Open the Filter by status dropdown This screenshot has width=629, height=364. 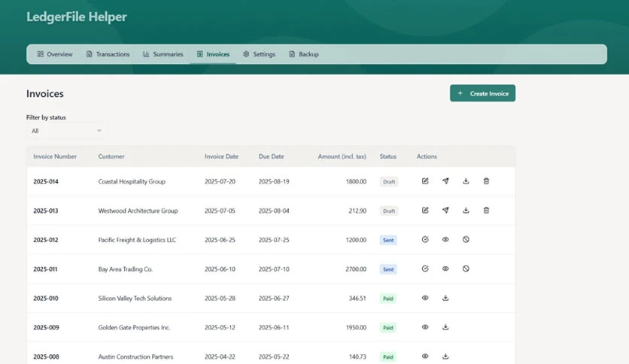(x=67, y=131)
